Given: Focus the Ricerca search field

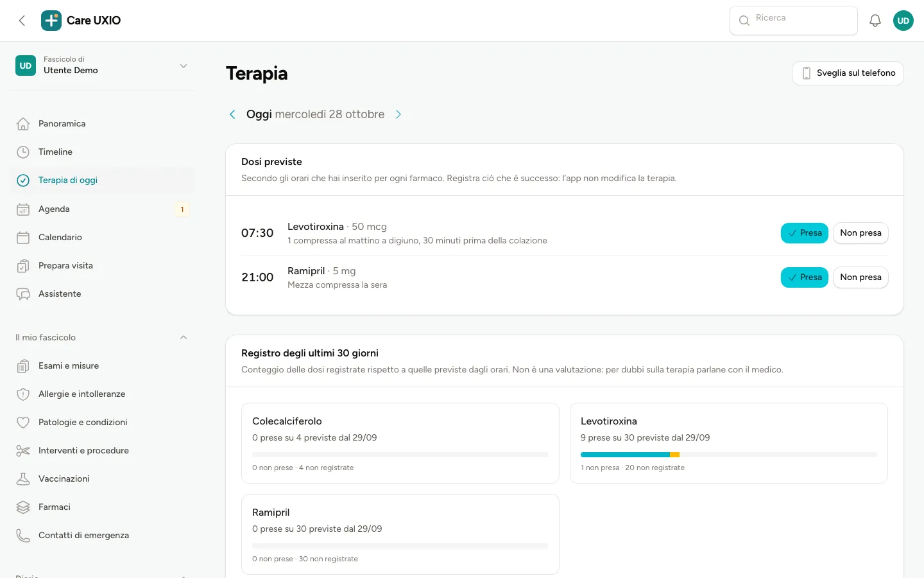Looking at the screenshot, I should 794,21.
